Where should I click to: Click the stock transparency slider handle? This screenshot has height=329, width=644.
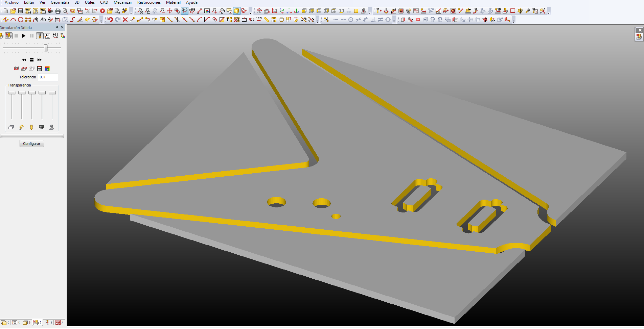click(x=12, y=93)
